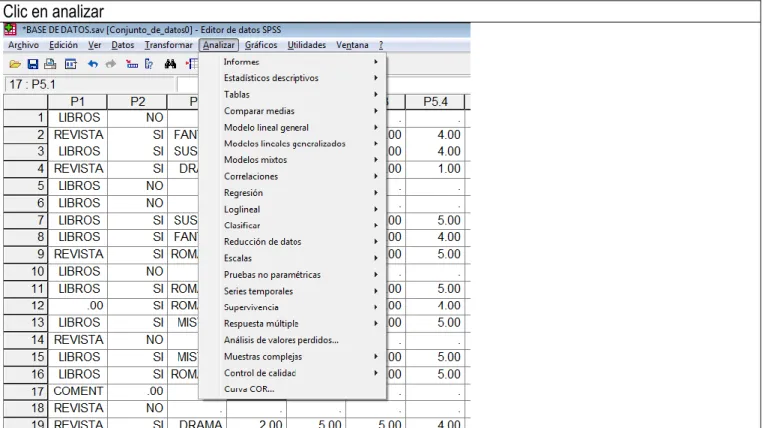Click the Find binoculars icon
The width and height of the screenshot is (762, 428).
coord(170,64)
